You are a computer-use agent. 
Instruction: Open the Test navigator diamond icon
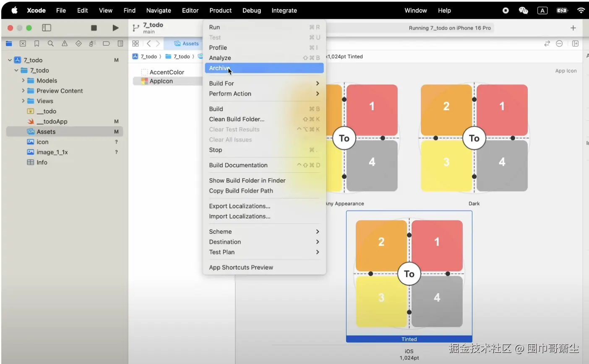click(x=78, y=44)
